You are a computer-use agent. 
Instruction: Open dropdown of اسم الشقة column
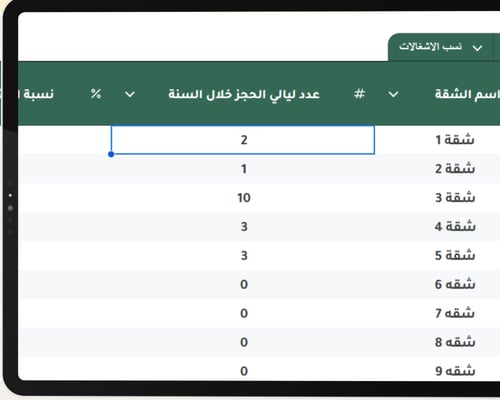393,94
